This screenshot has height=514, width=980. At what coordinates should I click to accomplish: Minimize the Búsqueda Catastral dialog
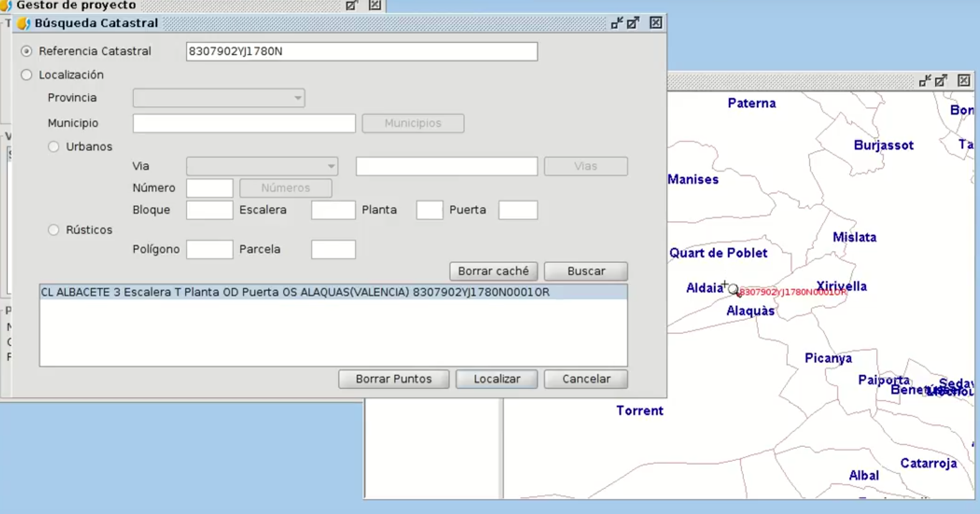pyautogui.click(x=616, y=23)
